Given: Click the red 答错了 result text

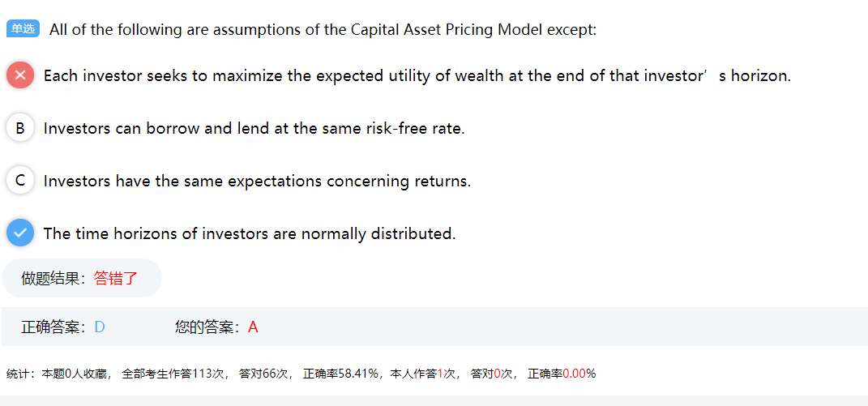Looking at the screenshot, I should point(116,278).
